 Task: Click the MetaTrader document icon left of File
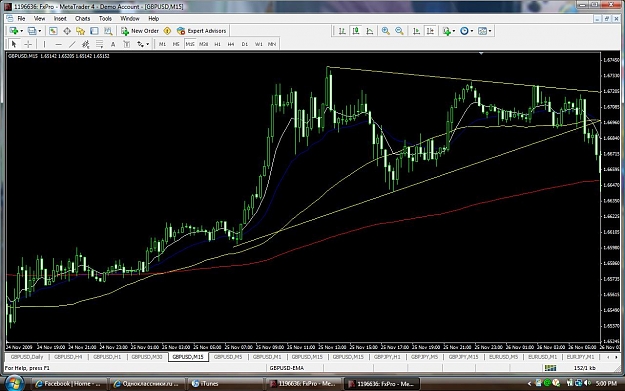pos(10,18)
